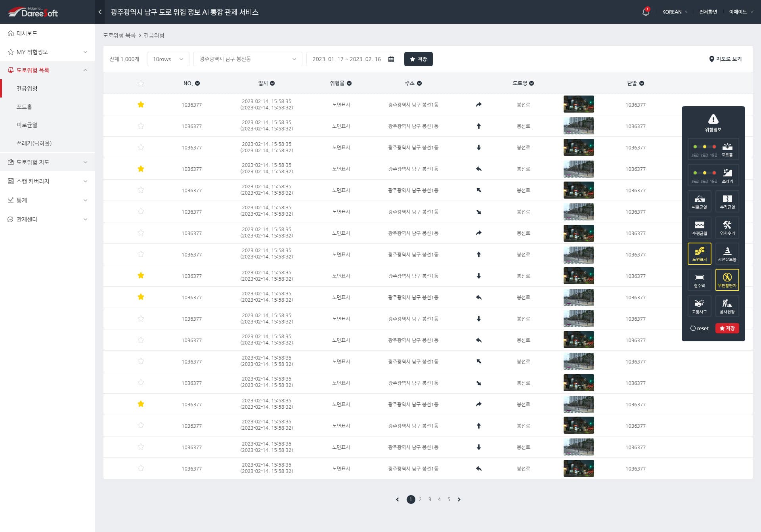The width and height of the screenshot is (761, 532).
Task: Toggle off the active 노면표시 filter
Action: (699, 254)
